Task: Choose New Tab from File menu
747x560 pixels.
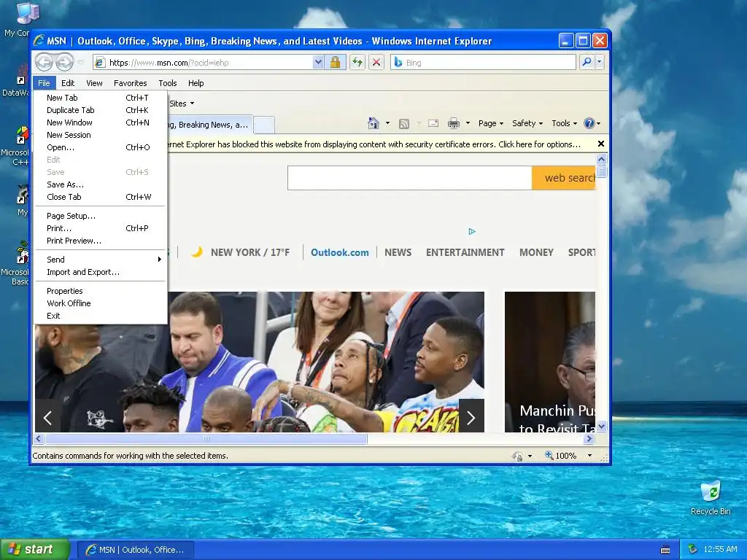Action: 100,98
